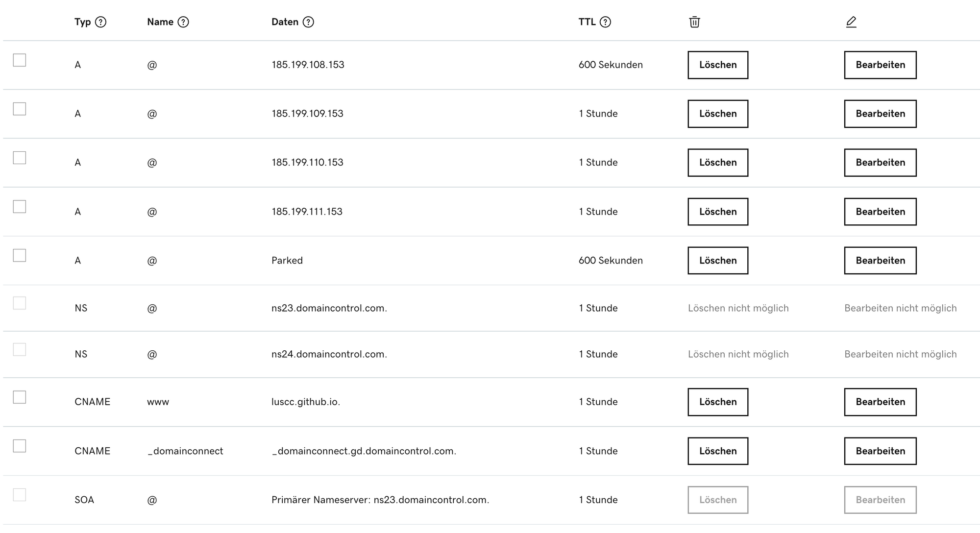Image resolution: width=980 pixels, height=533 pixels.
Task: Check the Parked A record checkbox
Action: (20, 255)
